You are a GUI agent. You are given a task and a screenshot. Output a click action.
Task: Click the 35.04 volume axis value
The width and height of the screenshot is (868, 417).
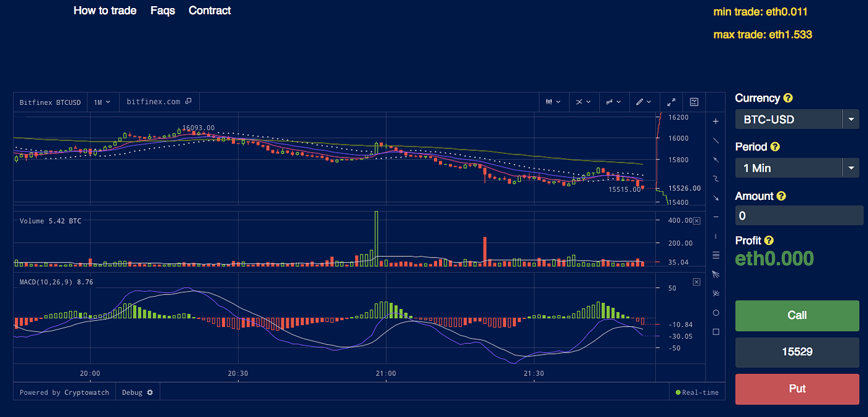pos(680,262)
